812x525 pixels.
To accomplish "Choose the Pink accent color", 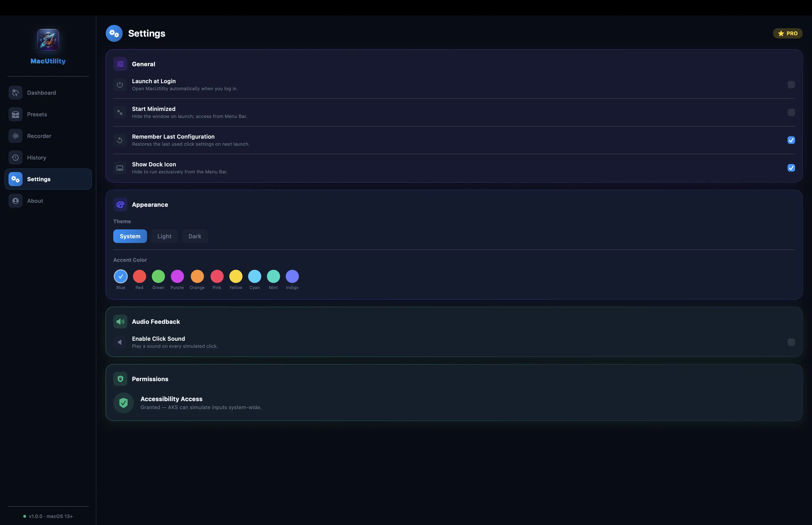I will coord(217,276).
